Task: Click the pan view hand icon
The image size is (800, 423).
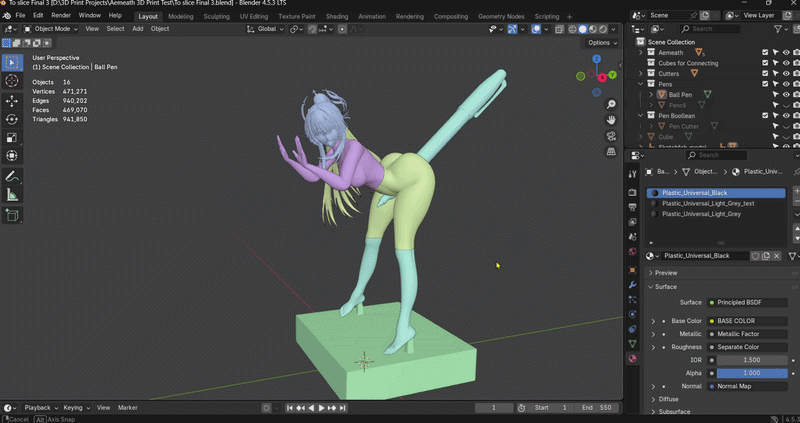Action: (611, 120)
